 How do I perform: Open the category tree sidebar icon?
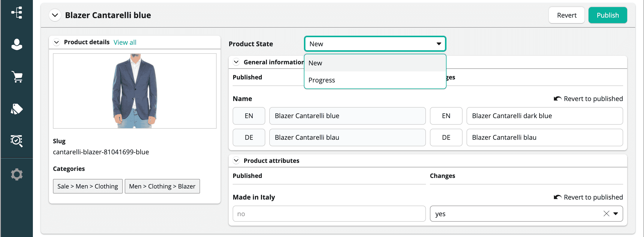pyautogui.click(x=17, y=13)
